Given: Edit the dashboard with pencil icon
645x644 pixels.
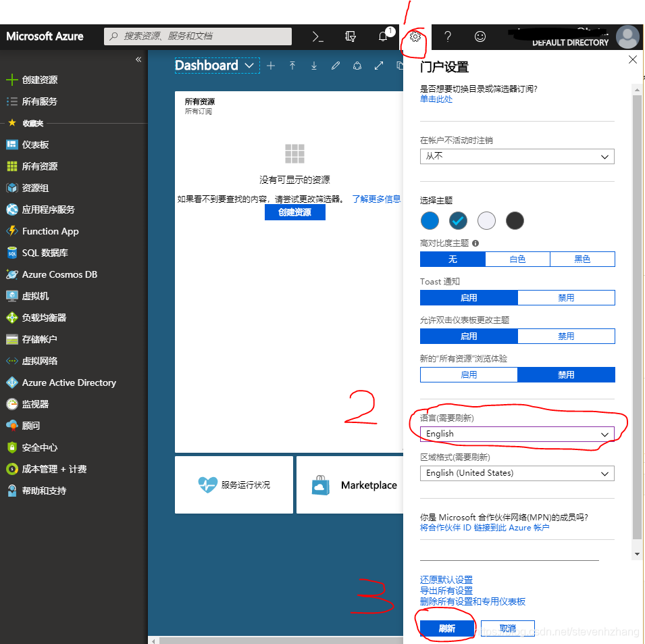Looking at the screenshot, I should click(x=336, y=66).
